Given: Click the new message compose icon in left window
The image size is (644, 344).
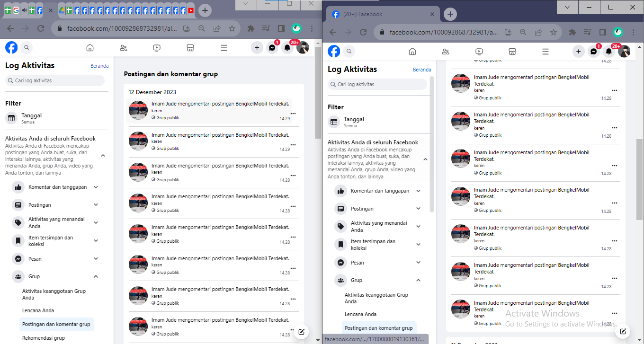Looking at the screenshot, I should (x=301, y=331).
